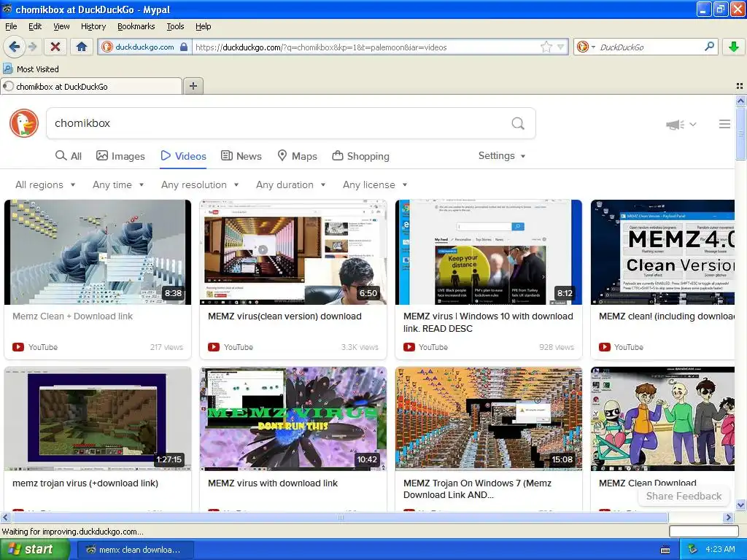Select the memx clean download taskbar item
747x560 pixels.
click(135, 550)
